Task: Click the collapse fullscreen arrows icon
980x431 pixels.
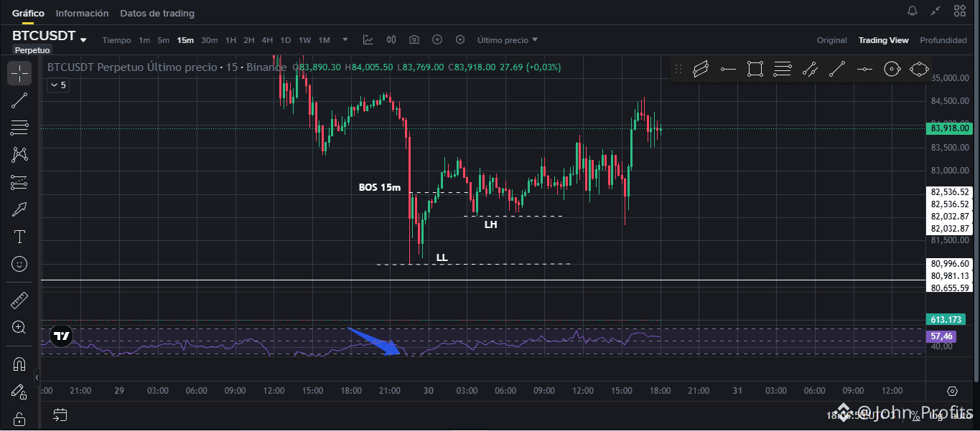Action: click(x=935, y=11)
